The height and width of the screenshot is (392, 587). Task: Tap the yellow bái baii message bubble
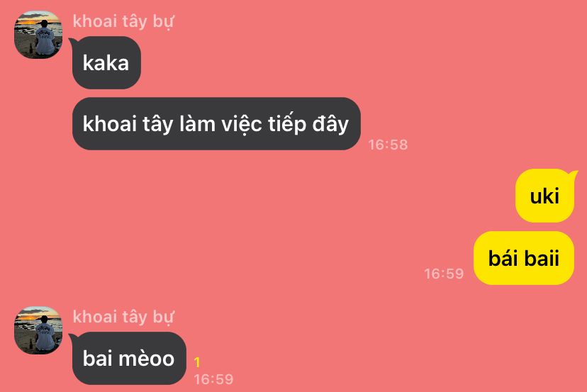click(524, 258)
